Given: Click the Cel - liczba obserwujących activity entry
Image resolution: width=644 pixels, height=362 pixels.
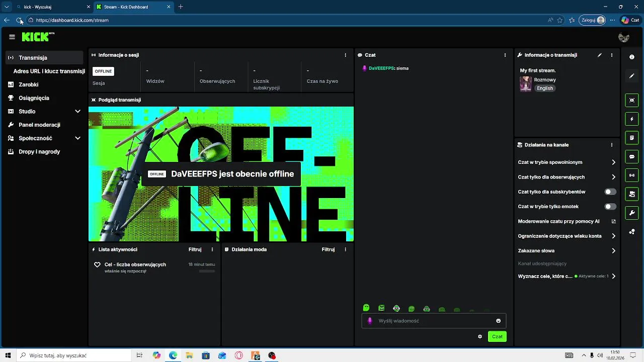Looking at the screenshot, I should (x=154, y=267).
